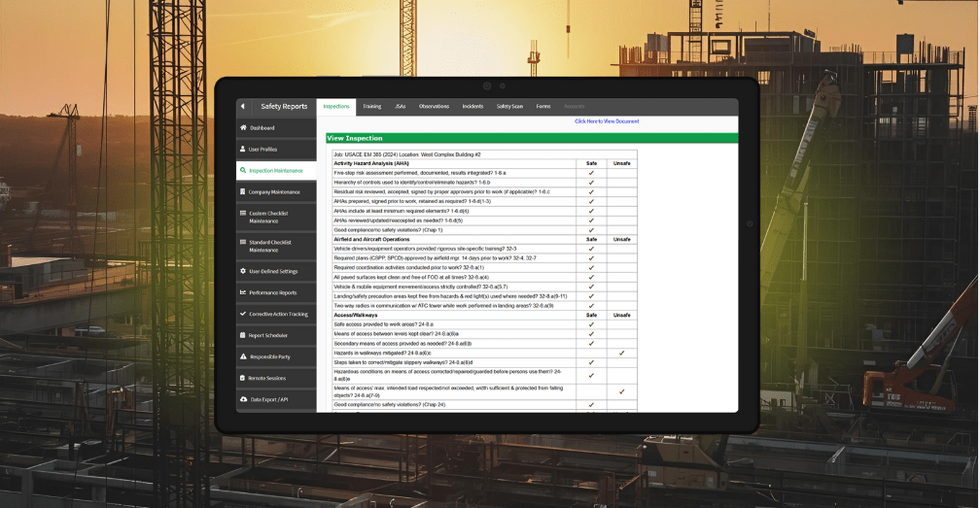The image size is (980, 508).
Task: Click the User Profiles person icon
Action: pos(242,150)
